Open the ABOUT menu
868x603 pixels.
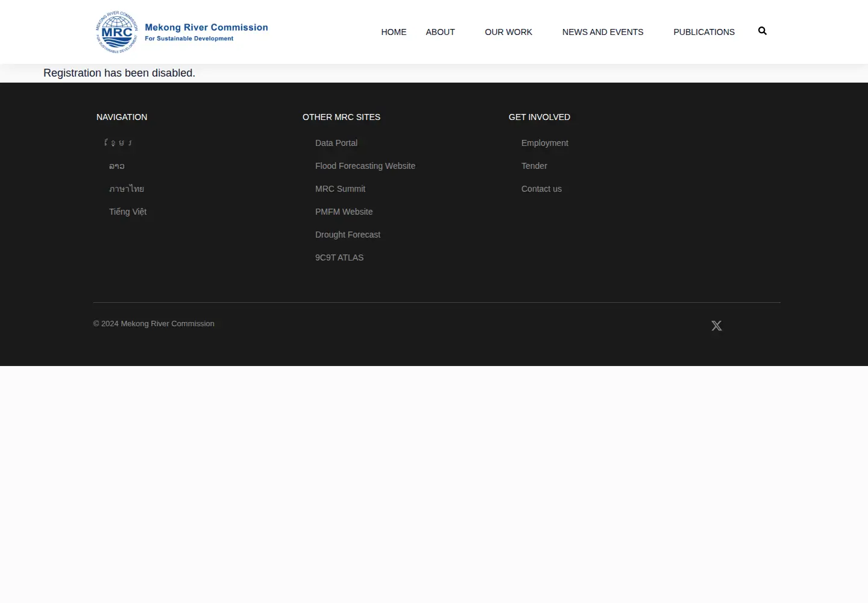(x=440, y=32)
